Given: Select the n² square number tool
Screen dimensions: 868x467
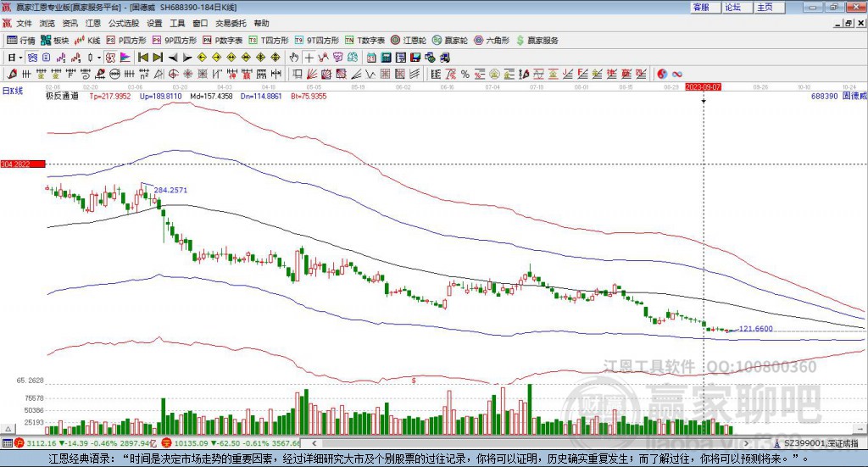Looking at the screenshot, I should click(x=144, y=74).
